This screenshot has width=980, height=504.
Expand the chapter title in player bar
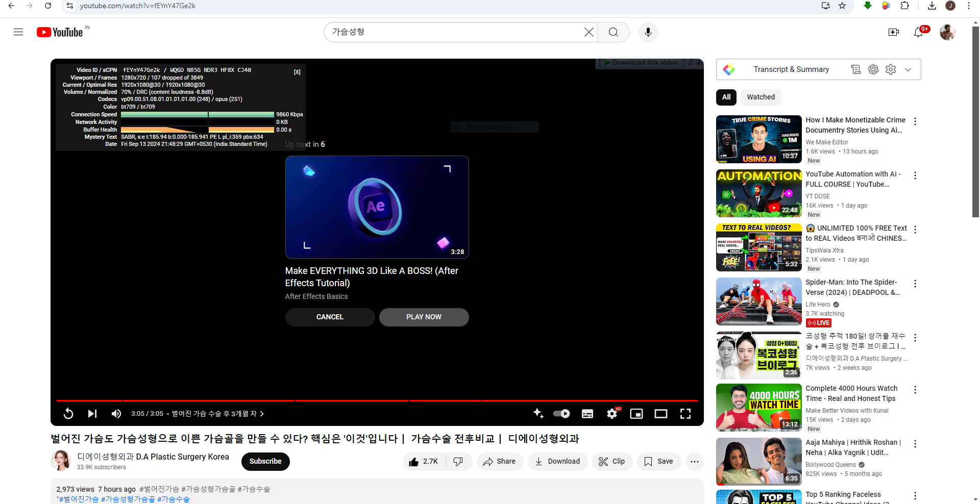pos(218,414)
